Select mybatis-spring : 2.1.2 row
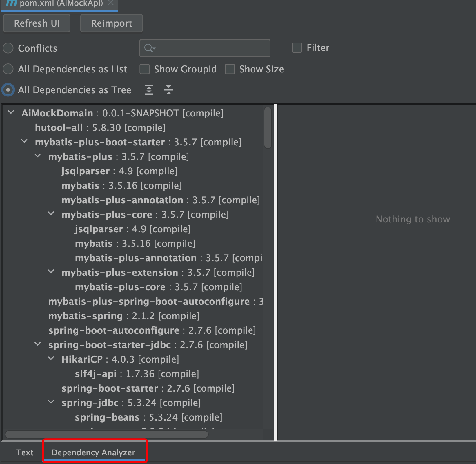The image size is (476, 464). tap(124, 316)
